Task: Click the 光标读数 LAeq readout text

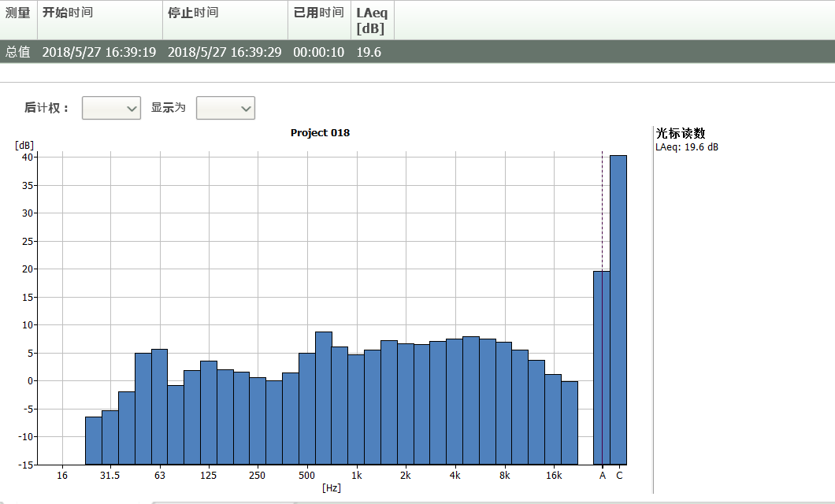Action: 687,147
